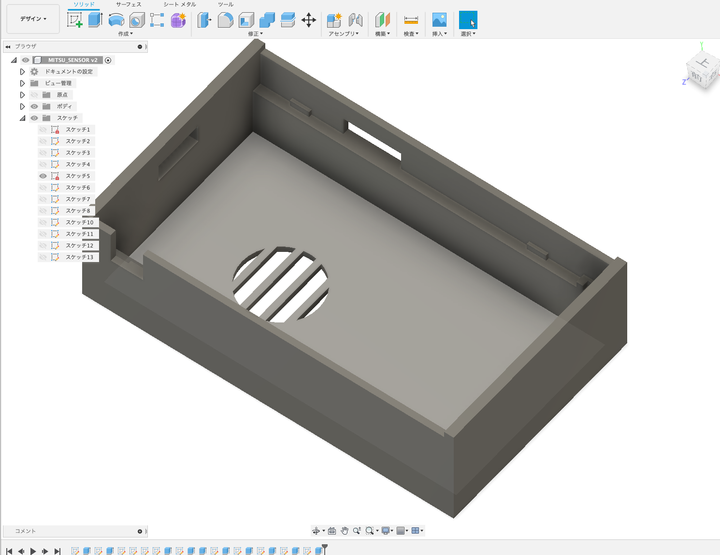Open the 作成 menu label
Viewport: 720px width, 555px height.
coord(125,34)
